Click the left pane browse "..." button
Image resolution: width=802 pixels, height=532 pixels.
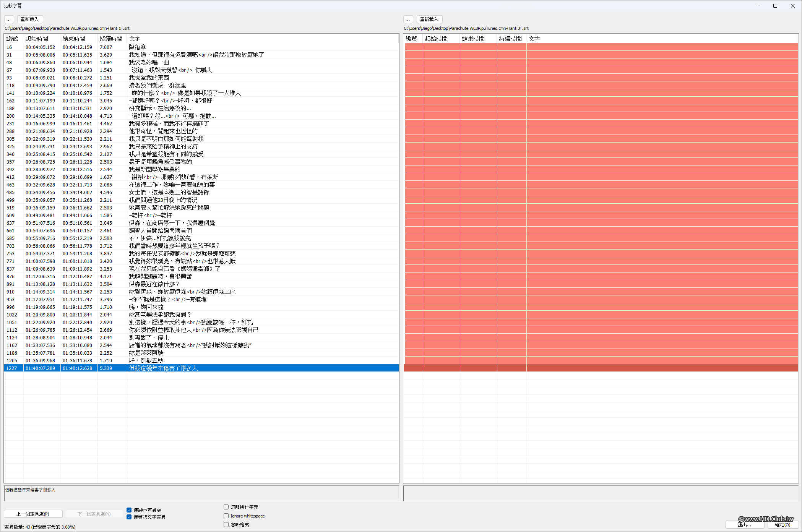[9, 19]
